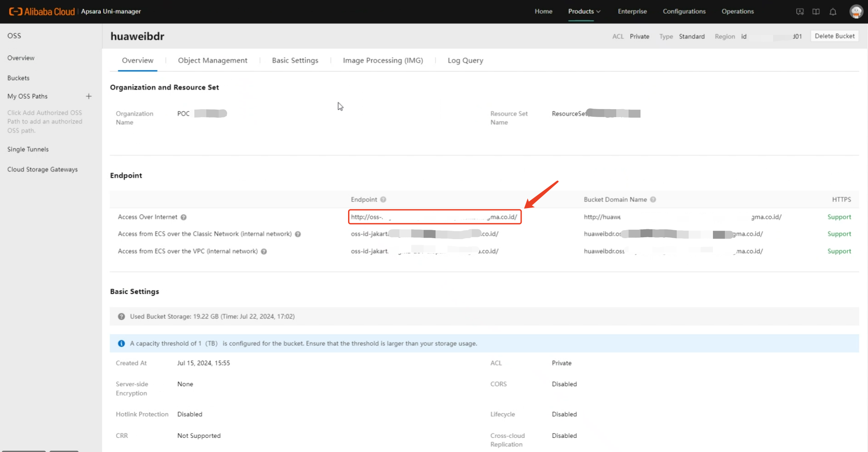Image resolution: width=868 pixels, height=452 pixels.
Task: Click the Server-side Encryption None value
Action: [x=185, y=384]
